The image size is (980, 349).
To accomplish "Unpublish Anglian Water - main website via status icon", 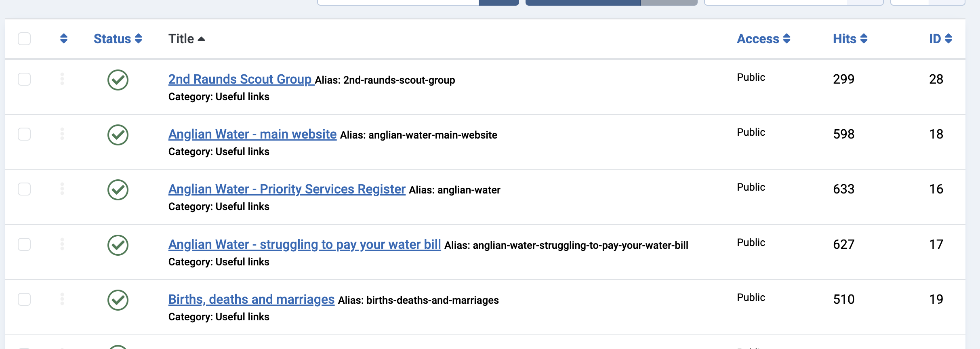I will click(x=118, y=135).
